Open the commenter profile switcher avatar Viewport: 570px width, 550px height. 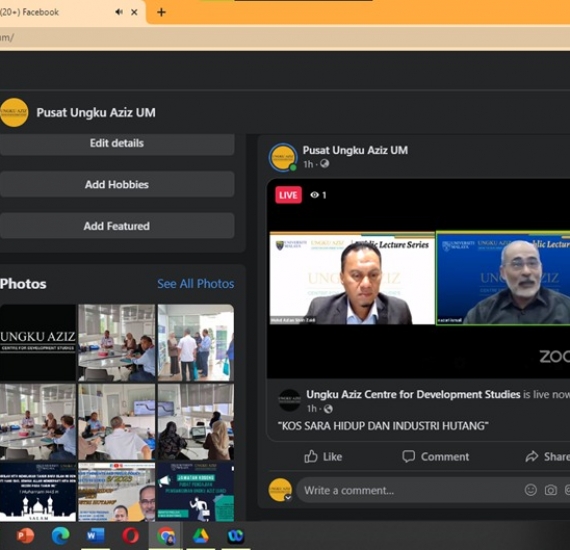tap(280, 490)
